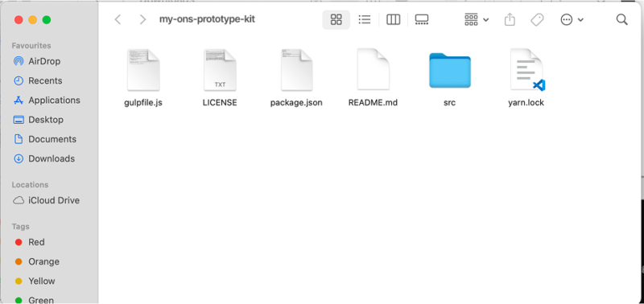Select the yarn.lock file icon

pyautogui.click(x=527, y=69)
